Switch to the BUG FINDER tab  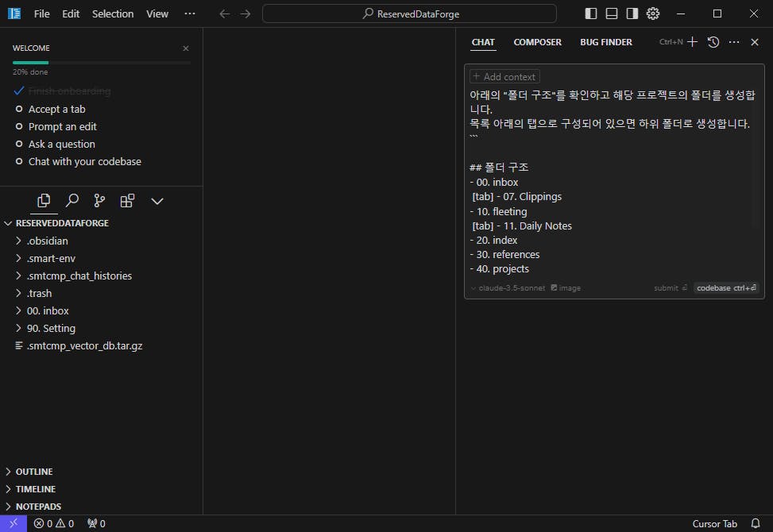(606, 42)
